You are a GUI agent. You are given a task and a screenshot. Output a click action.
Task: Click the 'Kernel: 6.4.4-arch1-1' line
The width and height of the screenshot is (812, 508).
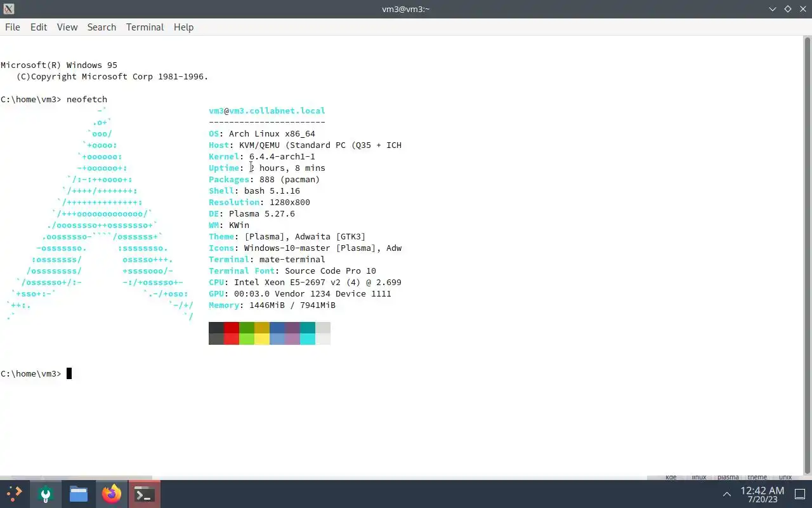point(262,156)
